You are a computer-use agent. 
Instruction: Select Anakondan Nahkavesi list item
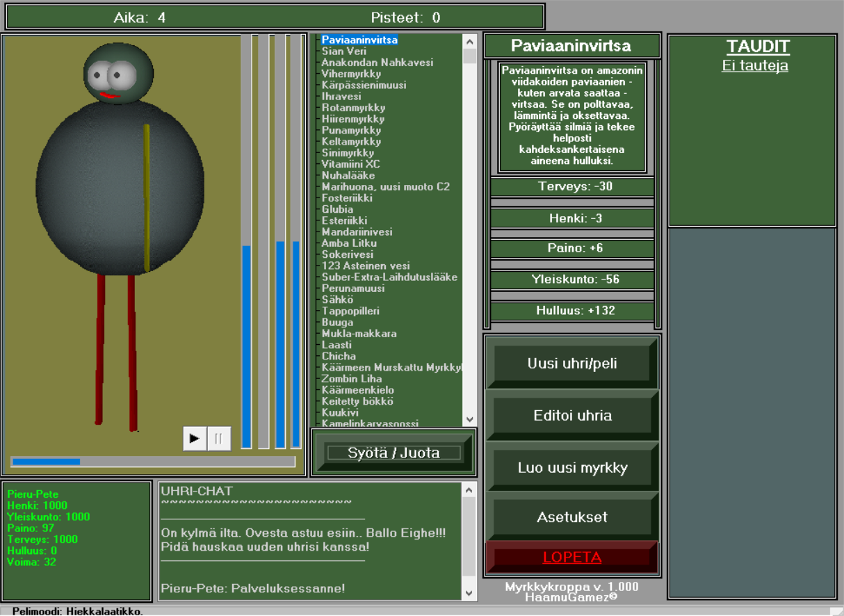point(378,63)
